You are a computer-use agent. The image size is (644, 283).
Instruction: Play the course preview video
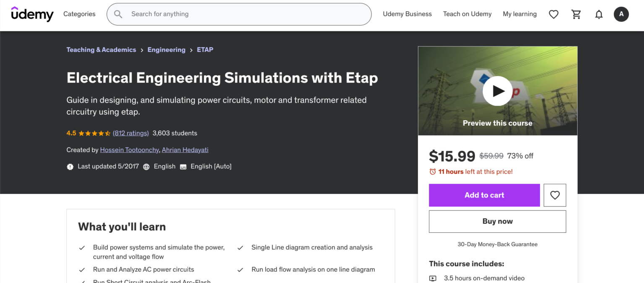click(497, 91)
